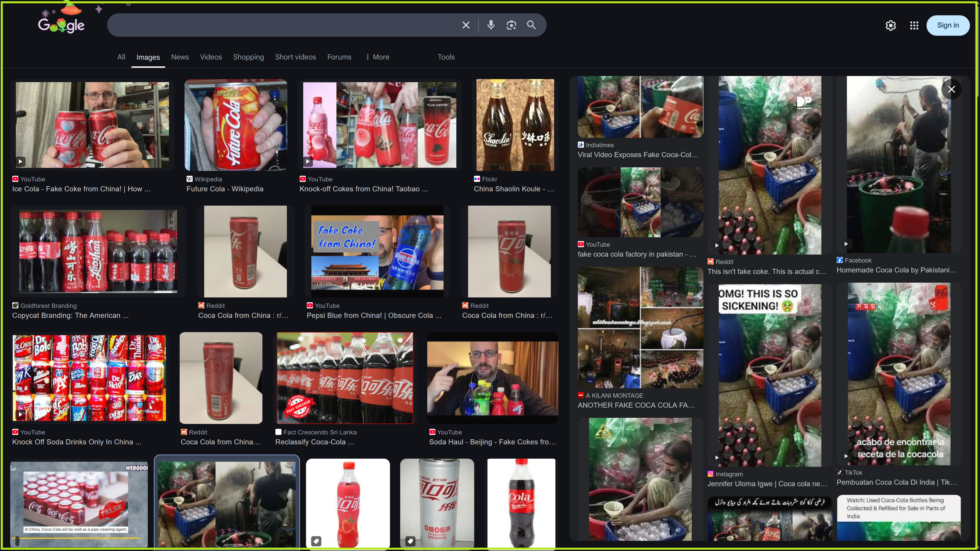Clear the search box with X icon
This screenshot has height=551, width=980.
pos(466,25)
